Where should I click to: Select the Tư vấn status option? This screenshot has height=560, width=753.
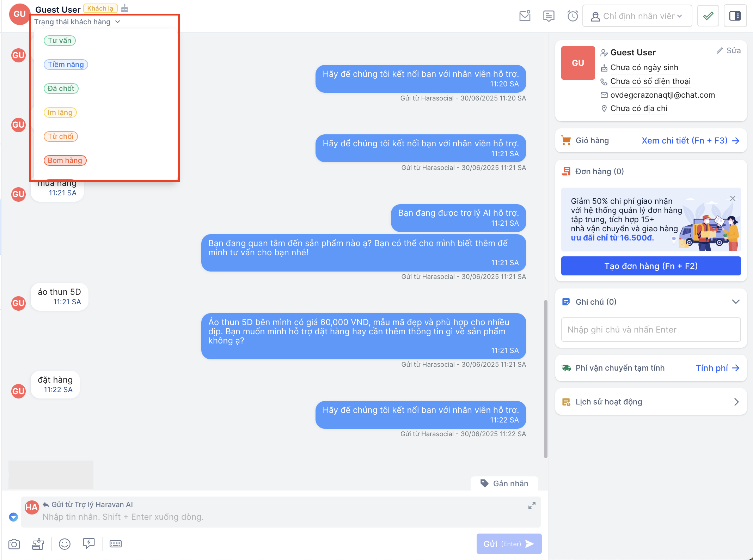coord(60,41)
